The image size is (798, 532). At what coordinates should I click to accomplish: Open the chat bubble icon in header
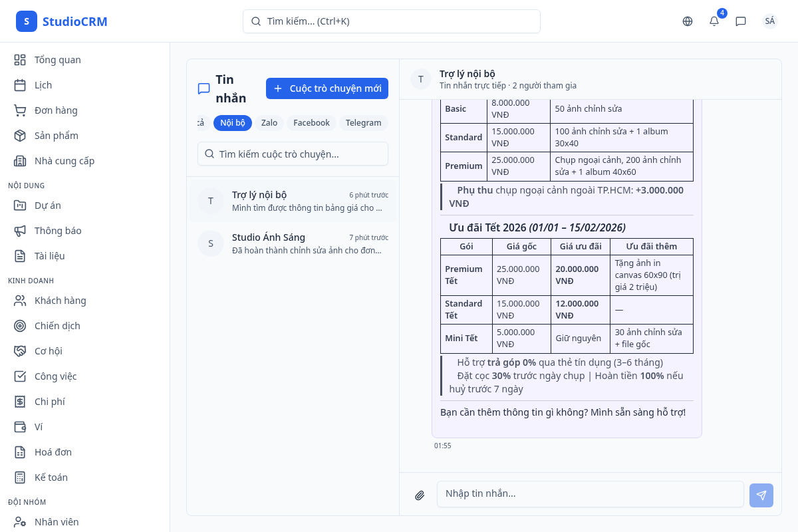pos(741,21)
